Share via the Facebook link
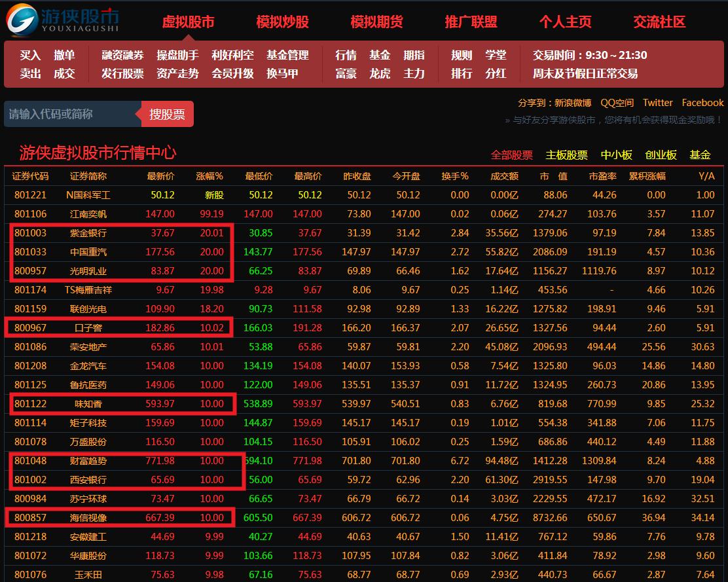This screenshot has width=728, height=582. pos(702,103)
